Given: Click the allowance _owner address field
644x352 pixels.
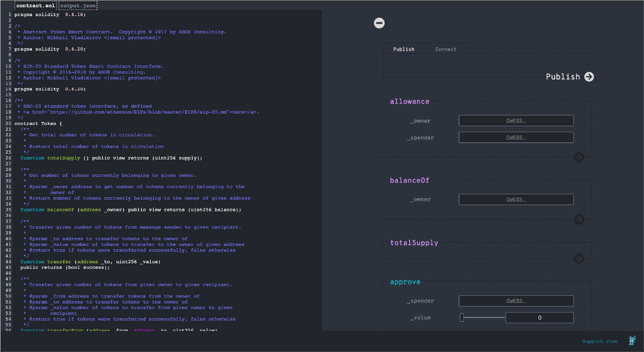Looking at the screenshot, I should [x=516, y=121].
